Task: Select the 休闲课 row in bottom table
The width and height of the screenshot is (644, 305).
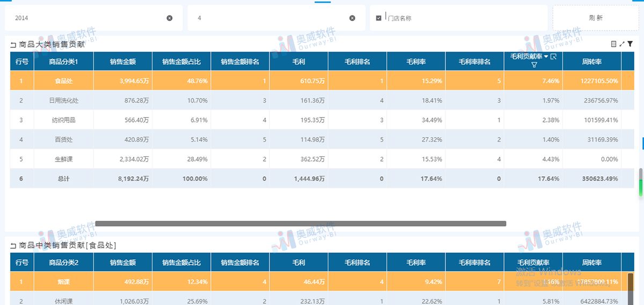Action: click(x=322, y=299)
